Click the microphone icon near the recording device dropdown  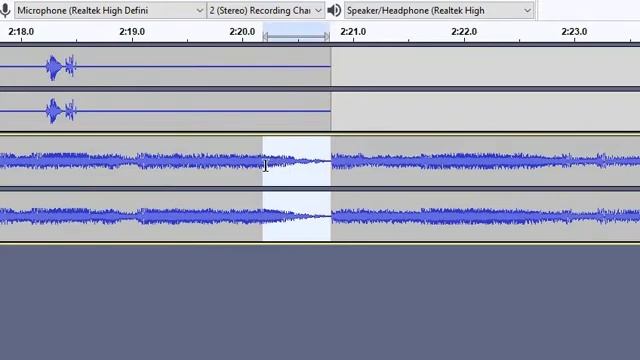coord(5,10)
